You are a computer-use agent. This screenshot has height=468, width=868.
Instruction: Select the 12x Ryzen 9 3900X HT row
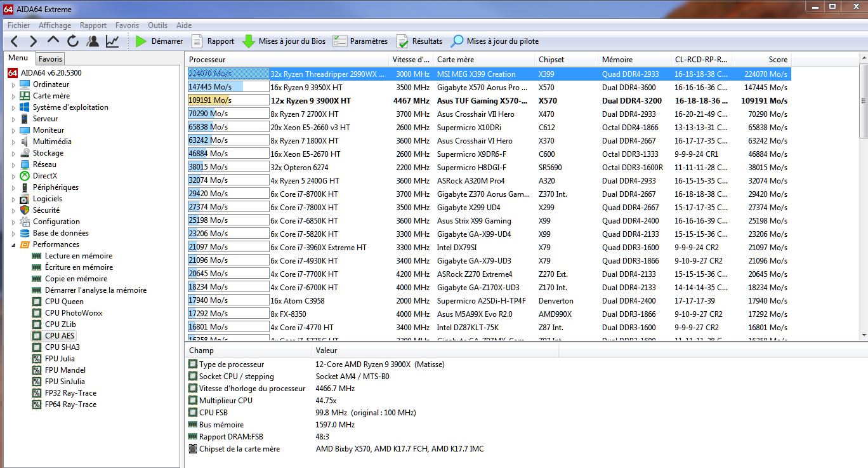coord(489,101)
